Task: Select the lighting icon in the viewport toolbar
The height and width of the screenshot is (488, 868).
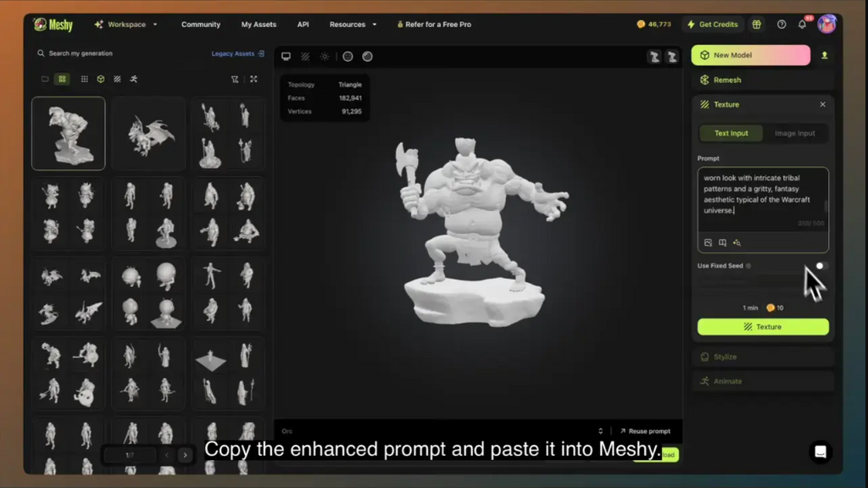Action: pyautogui.click(x=325, y=57)
